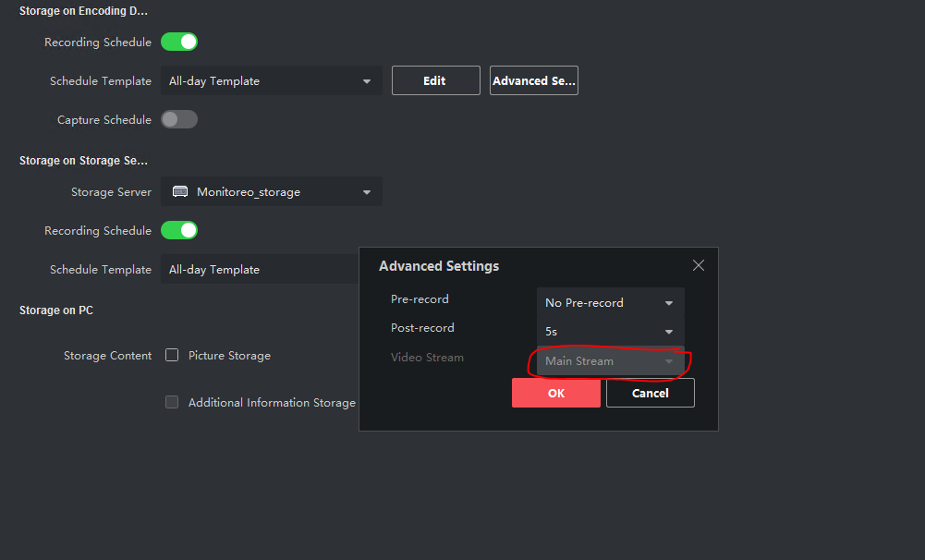Open the first All-day Template dropdown
The image size is (925, 560).
coord(271,80)
